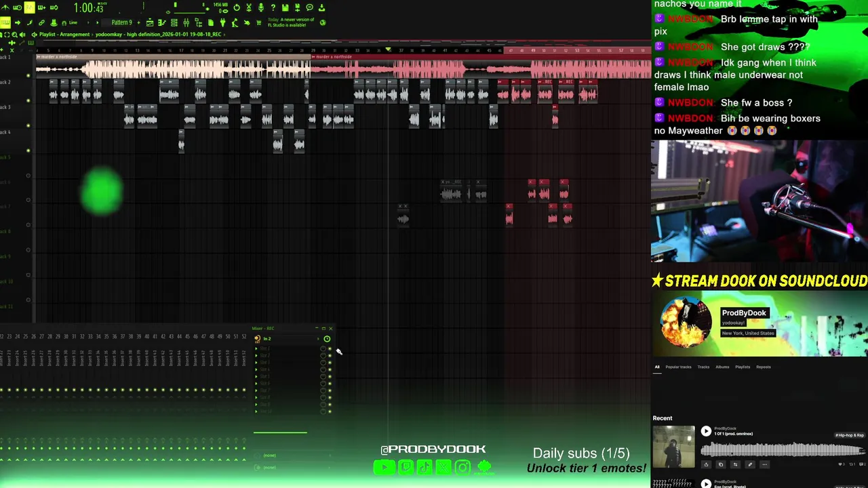Expand Slot 6 arrow in mixer
Image resolution: width=868 pixels, height=488 pixels.
(x=256, y=383)
